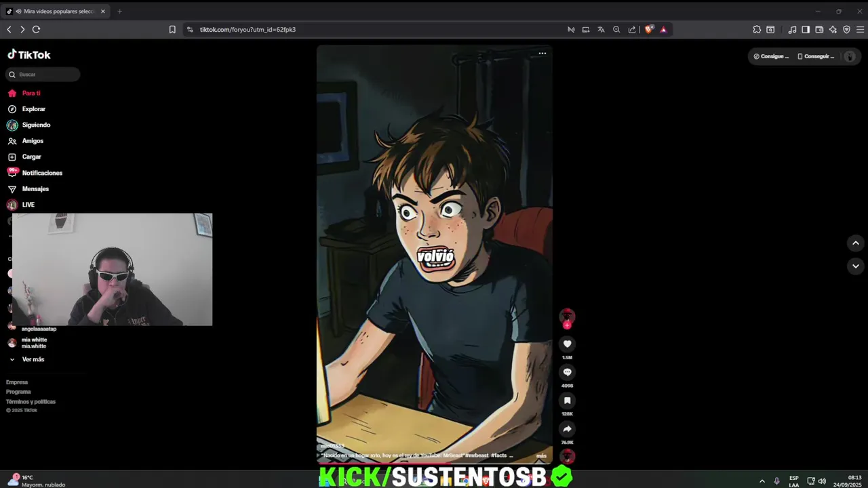Open a new browser tab

(x=119, y=12)
